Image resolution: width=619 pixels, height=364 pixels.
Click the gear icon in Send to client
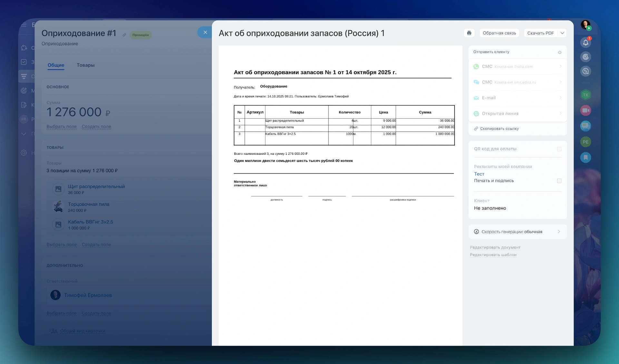point(560,52)
